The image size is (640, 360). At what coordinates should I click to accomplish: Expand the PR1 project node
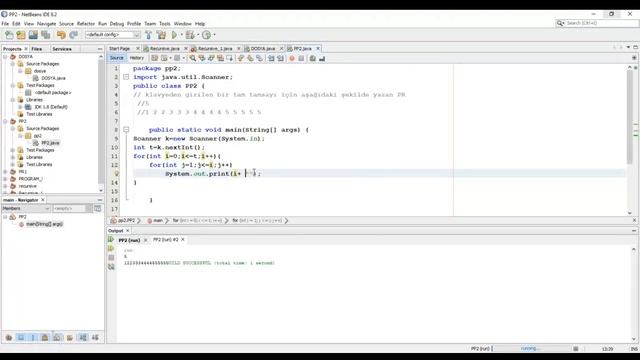[x=5, y=172]
